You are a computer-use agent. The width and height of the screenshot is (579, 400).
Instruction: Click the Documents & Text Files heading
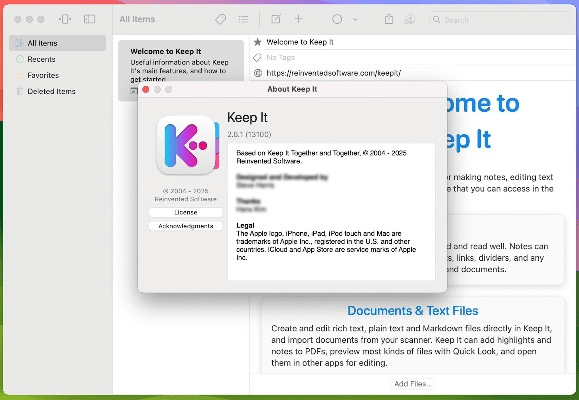[412, 311]
